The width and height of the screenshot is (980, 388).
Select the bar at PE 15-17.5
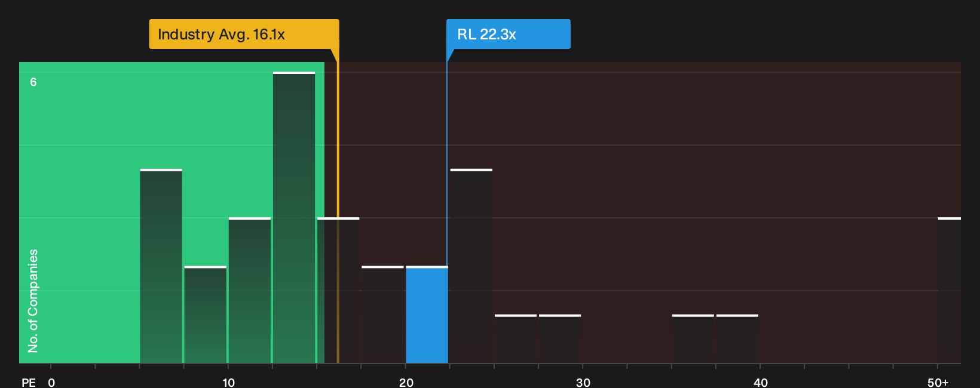click(338, 290)
